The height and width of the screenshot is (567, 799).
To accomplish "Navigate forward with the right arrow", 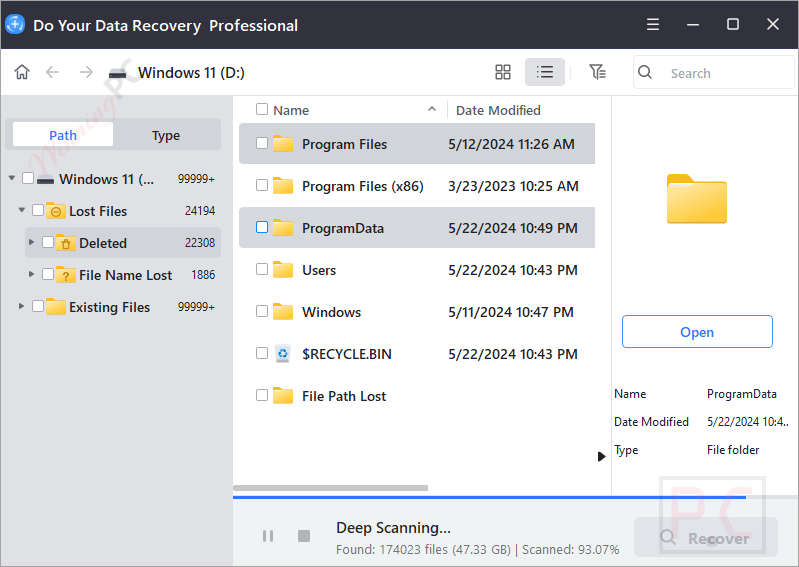I will click(x=86, y=72).
